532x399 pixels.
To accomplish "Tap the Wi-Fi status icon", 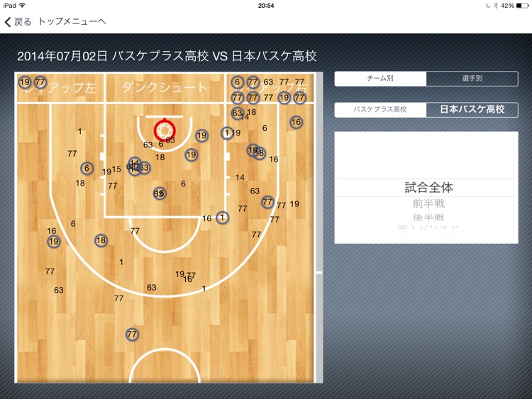I will pos(23,6).
